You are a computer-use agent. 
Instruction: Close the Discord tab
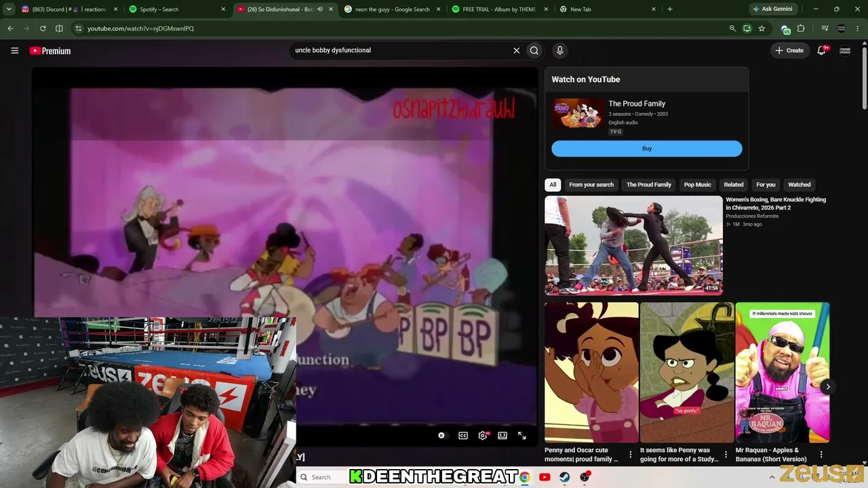(x=116, y=9)
